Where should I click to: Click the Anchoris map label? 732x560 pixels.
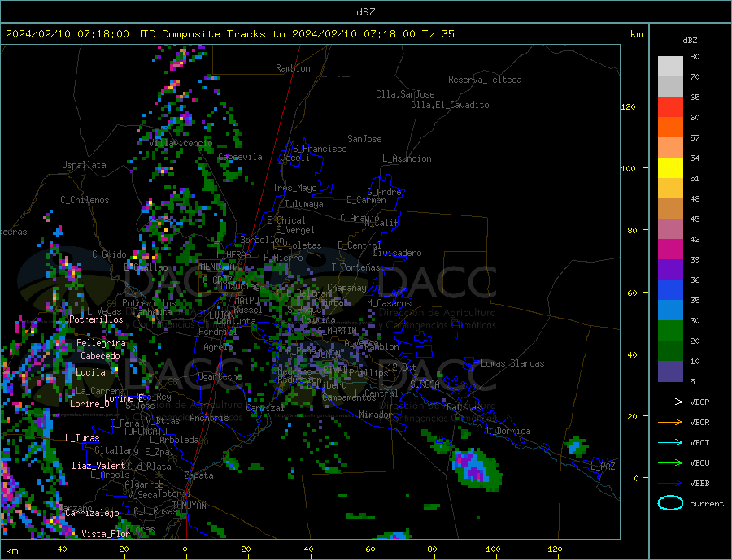[209, 418]
